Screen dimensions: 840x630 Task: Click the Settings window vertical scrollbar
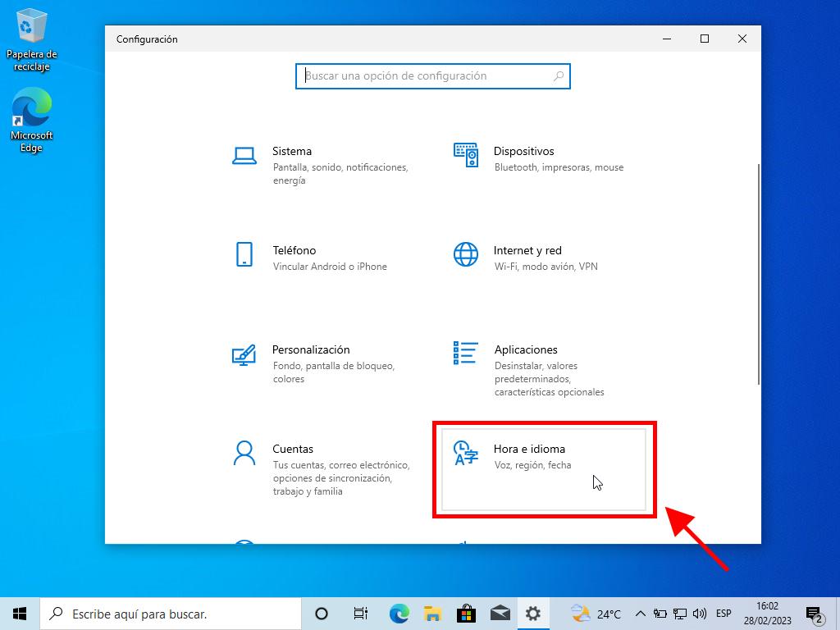tap(758, 271)
